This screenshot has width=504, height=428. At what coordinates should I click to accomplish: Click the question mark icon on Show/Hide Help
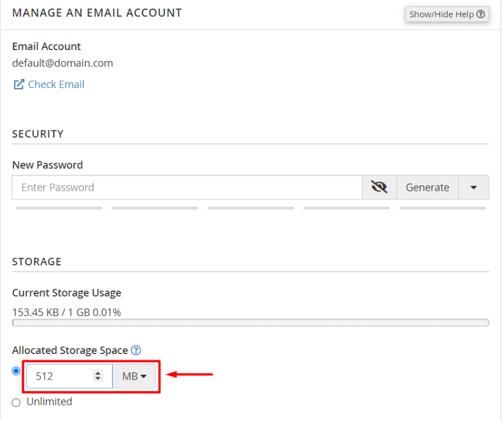coord(482,14)
